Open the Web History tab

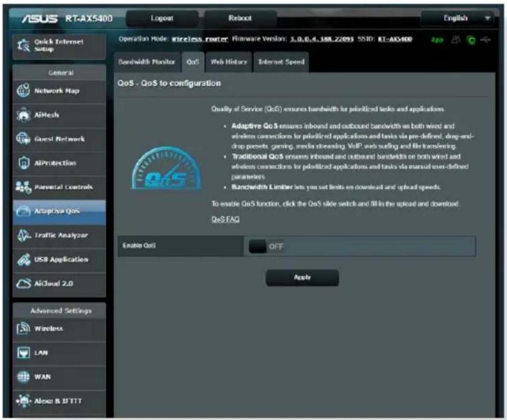(229, 62)
